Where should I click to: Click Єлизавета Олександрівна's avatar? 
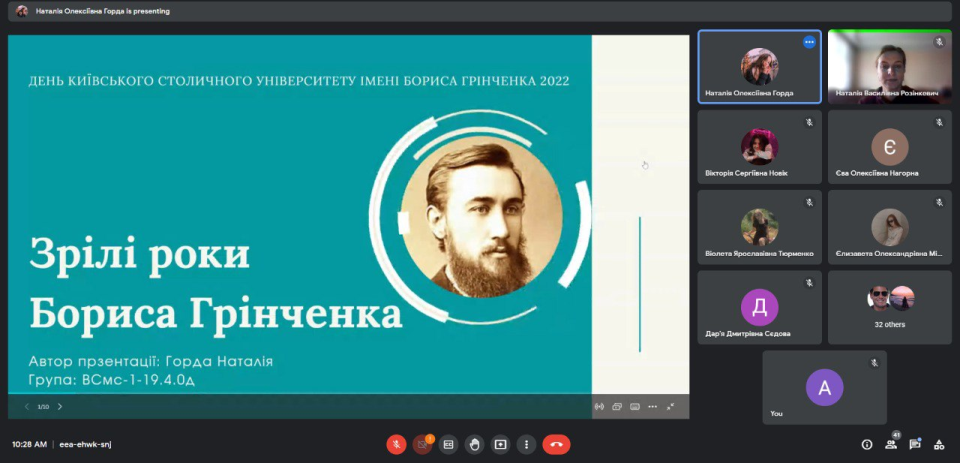pyautogui.click(x=890, y=227)
